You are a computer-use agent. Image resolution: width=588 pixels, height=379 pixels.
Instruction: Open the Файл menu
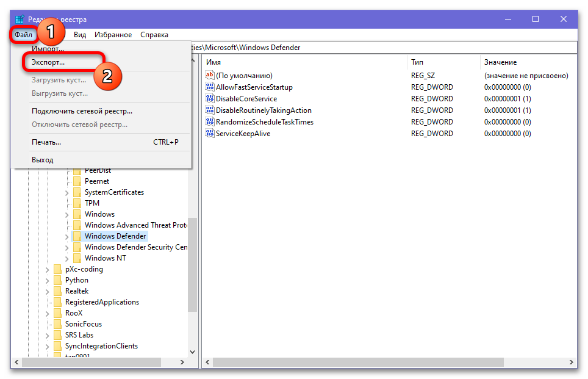point(23,35)
